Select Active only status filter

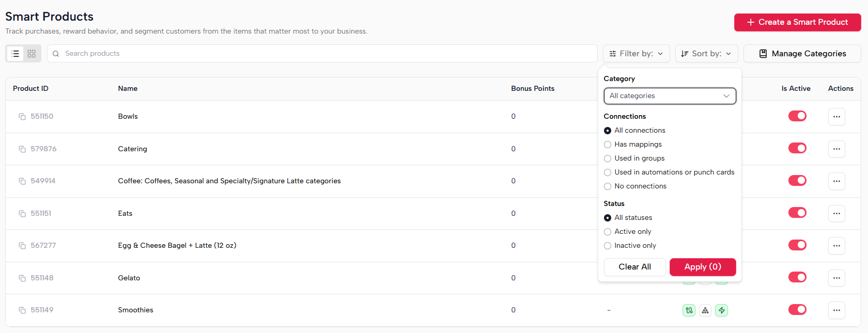608,232
